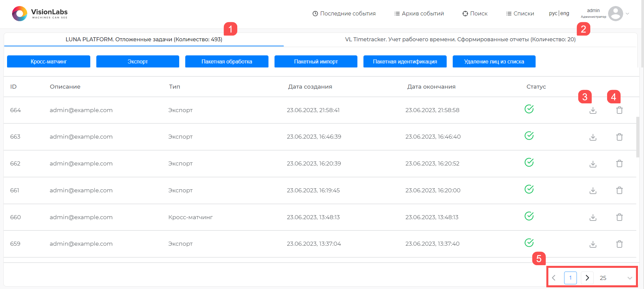The width and height of the screenshot is (644, 289).
Task: Click the Кросс-матчинг type cell of task 660
Action: click(191, 217)
